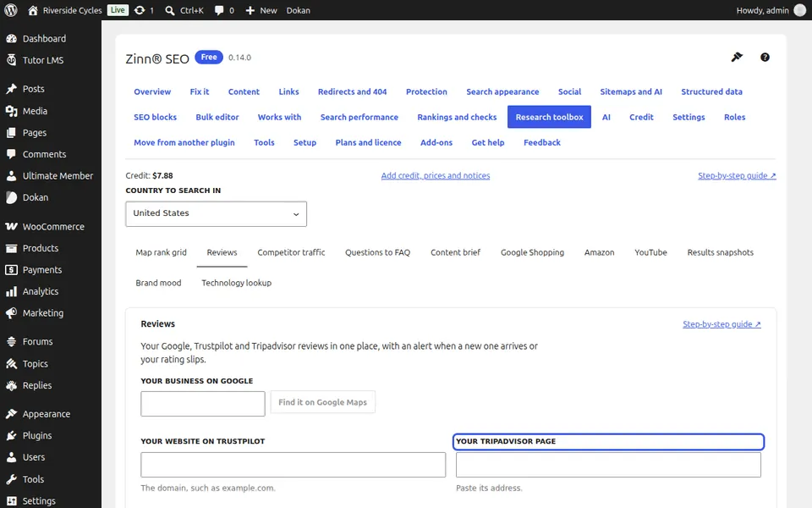Click the comments bubble icon in admin bar
Screen dimensions: 812x508
coord(219,10)
